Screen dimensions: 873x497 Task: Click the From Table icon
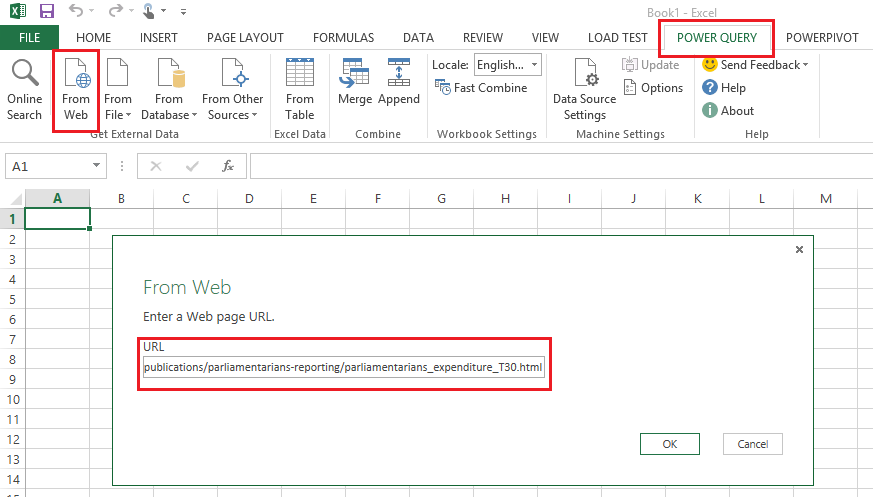(299, 90)
